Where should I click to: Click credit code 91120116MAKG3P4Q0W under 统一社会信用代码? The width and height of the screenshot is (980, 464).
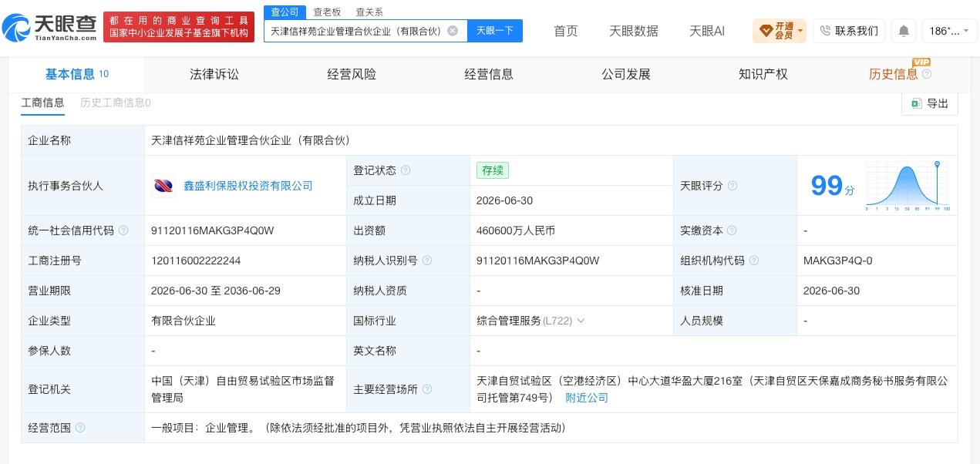pos(213,230)
